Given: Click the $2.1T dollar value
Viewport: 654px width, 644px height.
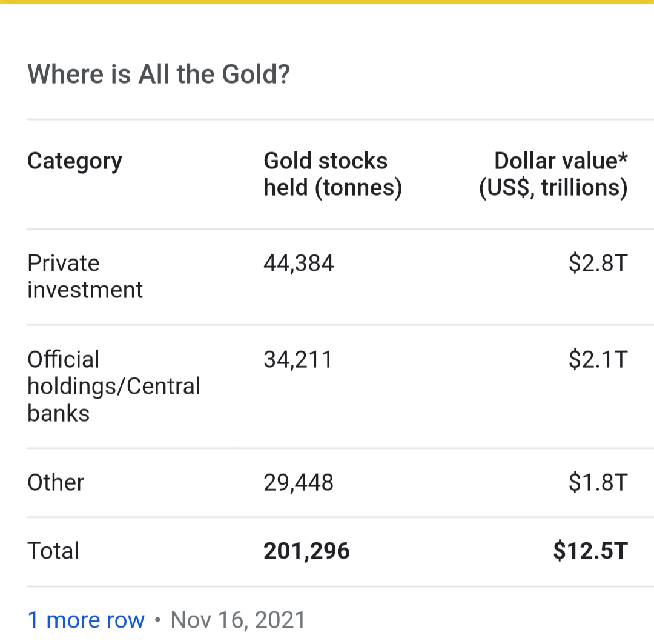Looking at the screenshot, I should pyautogui.click(x=598, y=359).
